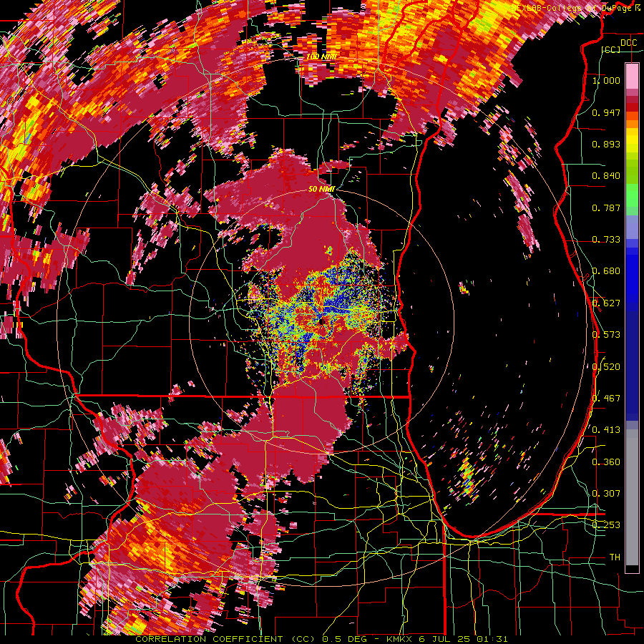Viewport: 644px width, 644px height.
Task: Click the 0.840 scale value
Action: (606, 176)
